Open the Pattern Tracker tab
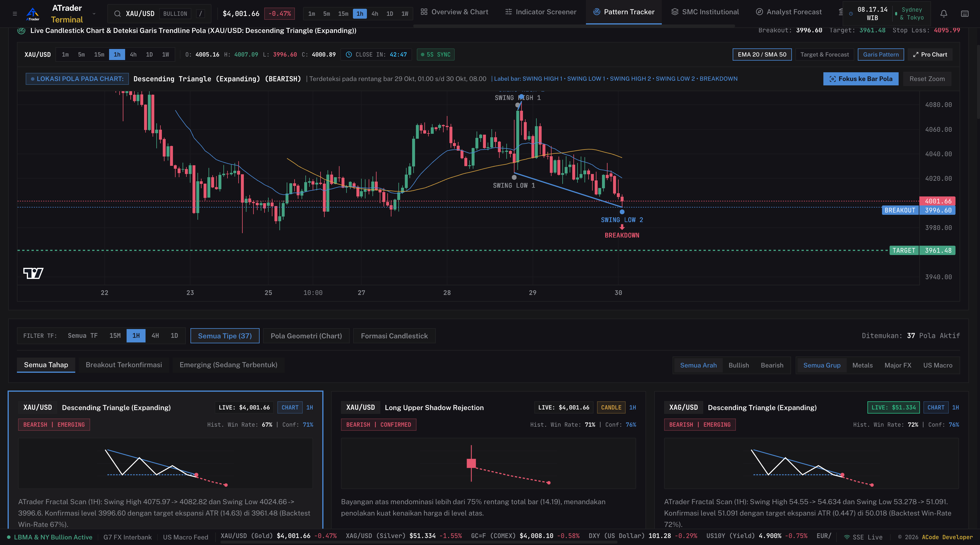The width and height of the screenshot is (980, 545). point(624,12)
